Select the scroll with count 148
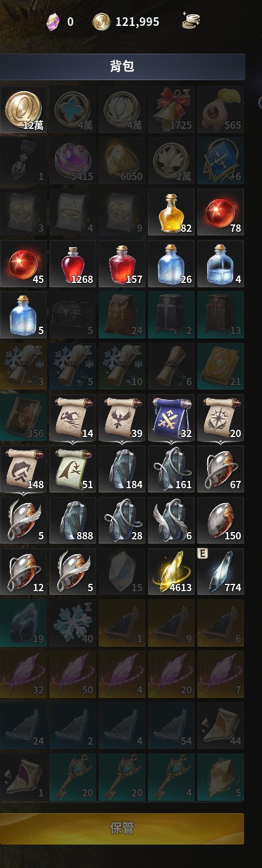 [23, 469]
